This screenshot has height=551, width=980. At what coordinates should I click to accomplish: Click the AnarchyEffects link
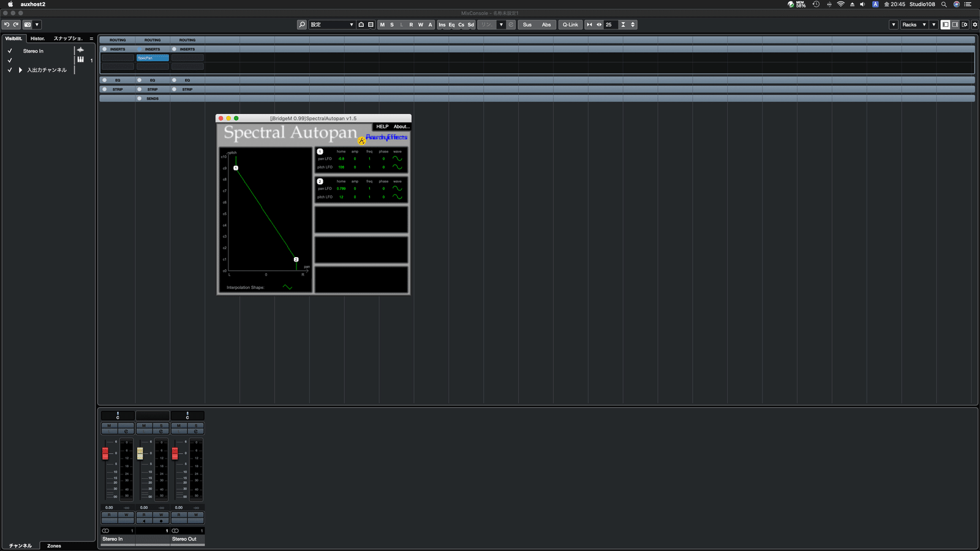click(386, 137)
